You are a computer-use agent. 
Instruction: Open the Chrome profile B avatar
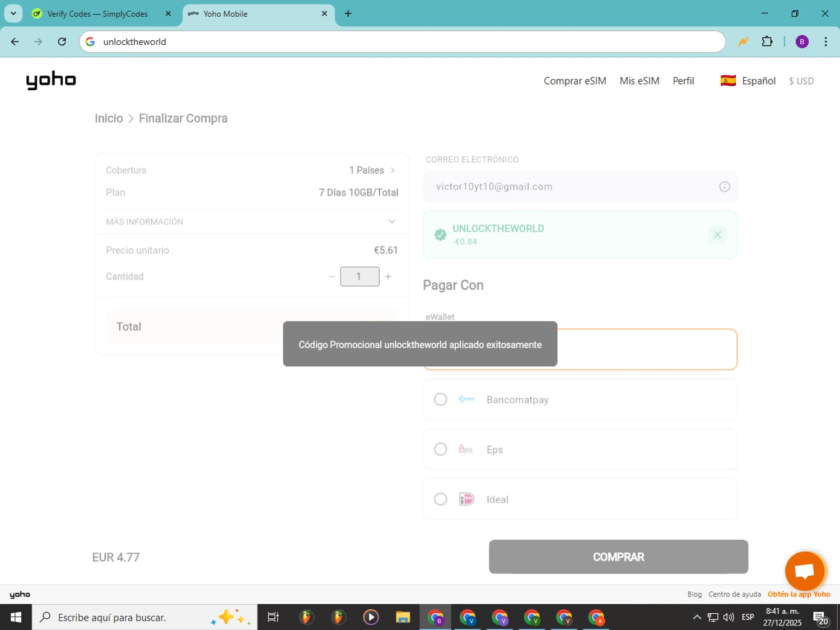[802, 41]
